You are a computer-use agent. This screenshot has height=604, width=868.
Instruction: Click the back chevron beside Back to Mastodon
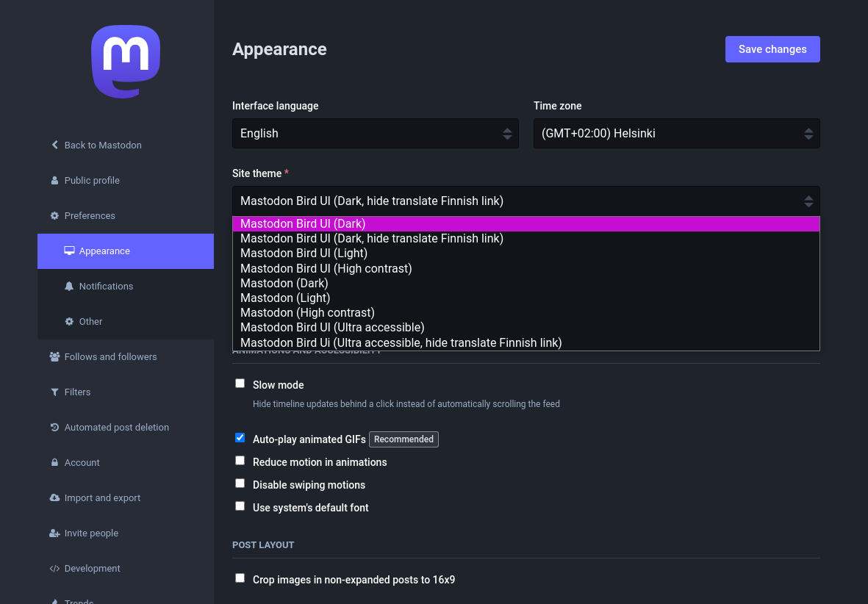(x=54, y=145)
